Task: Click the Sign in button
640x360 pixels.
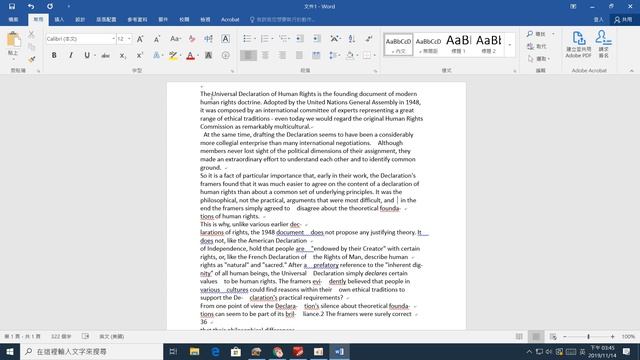Action: [598, 19]
